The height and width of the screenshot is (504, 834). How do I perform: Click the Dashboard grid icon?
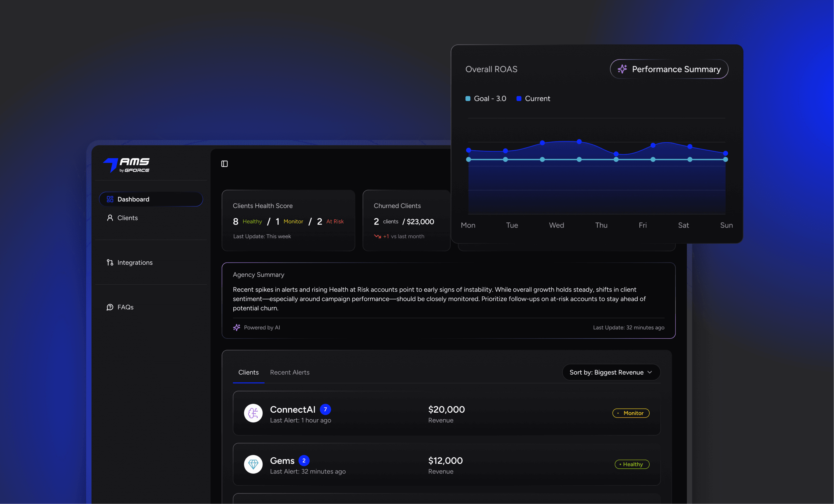[110, 199]
